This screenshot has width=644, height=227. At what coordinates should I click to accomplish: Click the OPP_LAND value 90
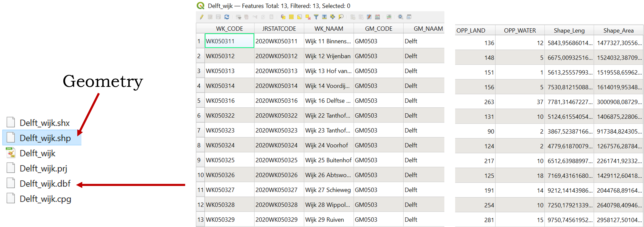[475, 131]
